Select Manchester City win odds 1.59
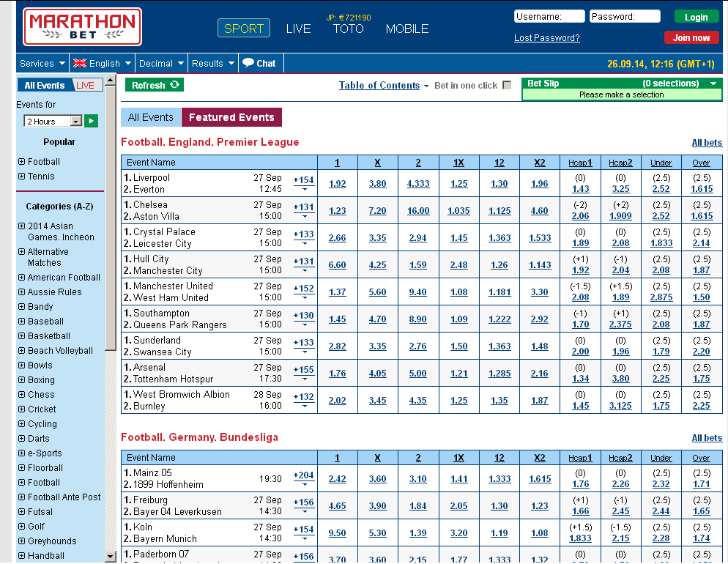Screen dimensions: 728x564 [x=418, y=265]
